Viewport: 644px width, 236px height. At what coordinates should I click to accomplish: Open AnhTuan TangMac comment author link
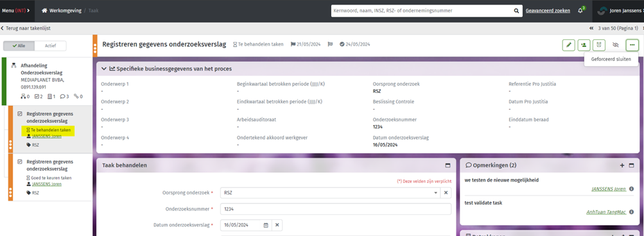[x=606, y=212]
